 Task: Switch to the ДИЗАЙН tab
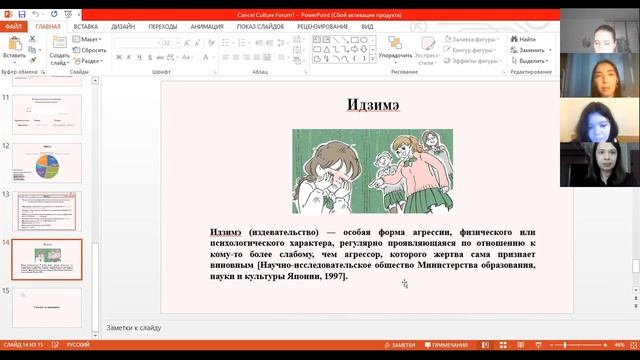(123, 27)
